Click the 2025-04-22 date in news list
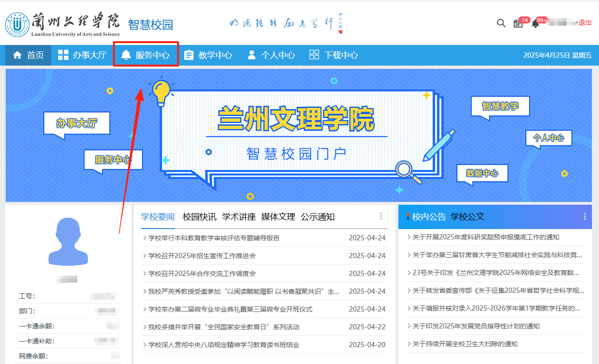Image resolution: width=599 pixels, height=364 pixels. tap(367, 327)
